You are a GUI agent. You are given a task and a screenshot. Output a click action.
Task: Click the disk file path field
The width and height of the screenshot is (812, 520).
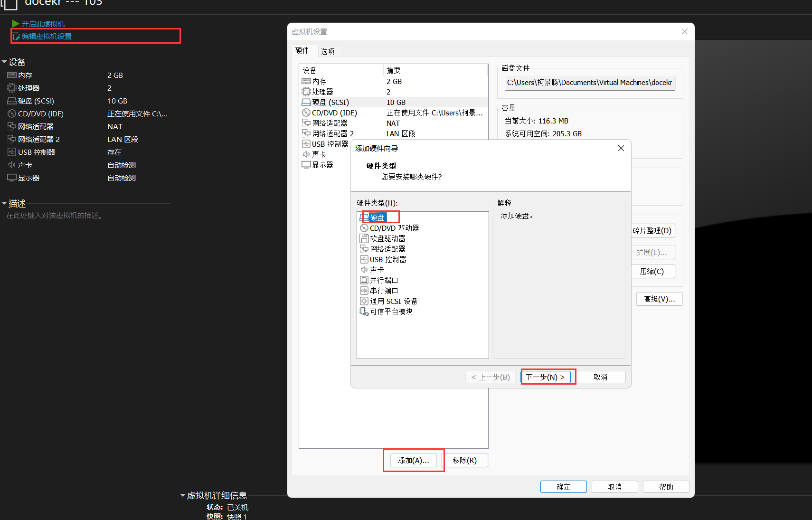pos(590,83)
